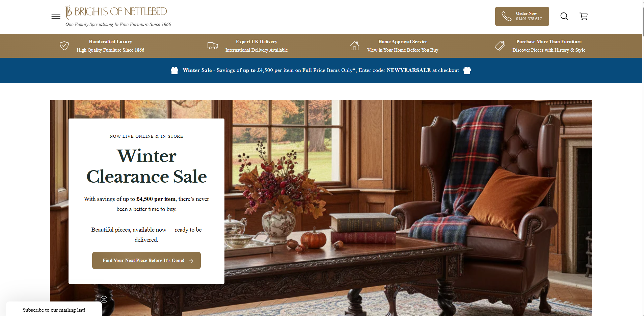Click the price tag icon
This screenshot has height=316, width=644.
[500, 46]
